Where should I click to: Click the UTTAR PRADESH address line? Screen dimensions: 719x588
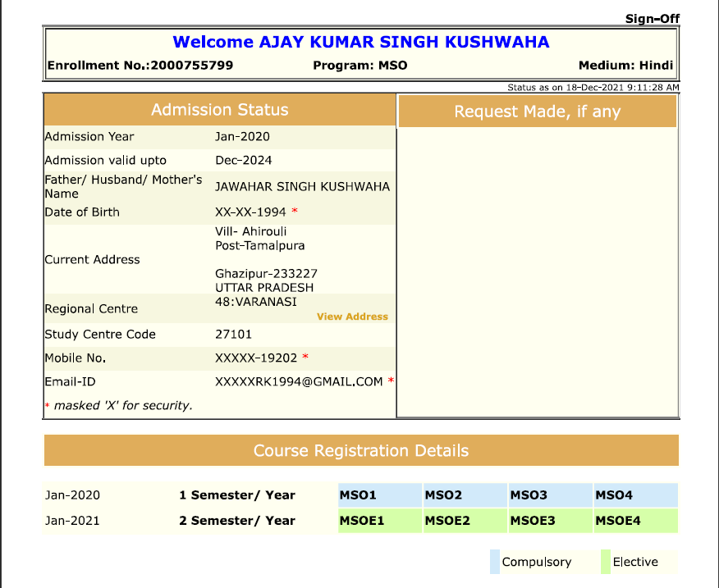264,288
